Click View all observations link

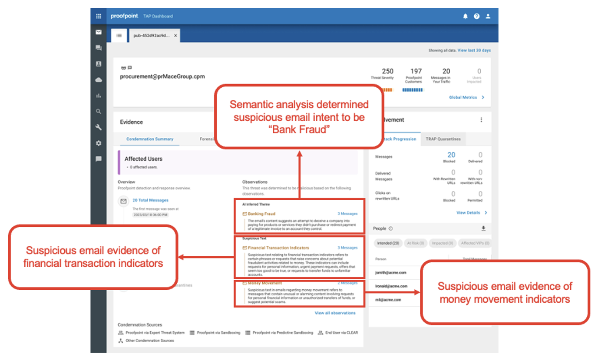(335, 313)
